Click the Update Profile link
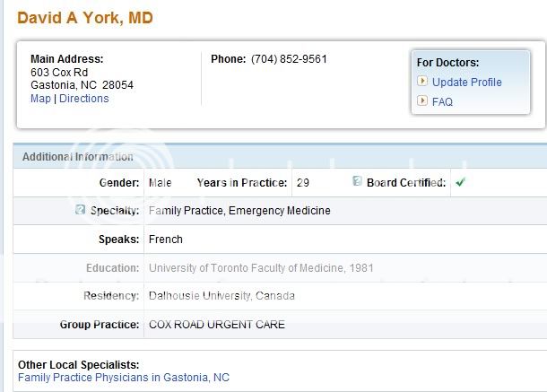Screen dimensions: 547x392 [466, 83]
